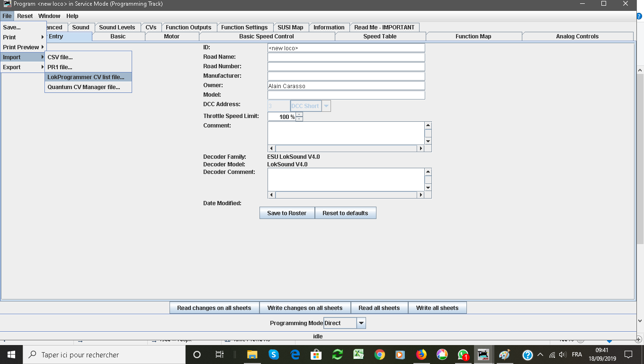Click the Write all sheets button
The image size is (644, 364).
point(437,308)
